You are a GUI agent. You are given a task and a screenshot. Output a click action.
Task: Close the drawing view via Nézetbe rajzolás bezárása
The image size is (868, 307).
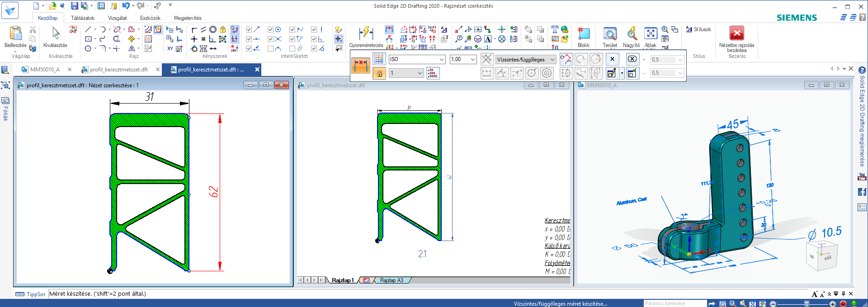click(737, 39)
